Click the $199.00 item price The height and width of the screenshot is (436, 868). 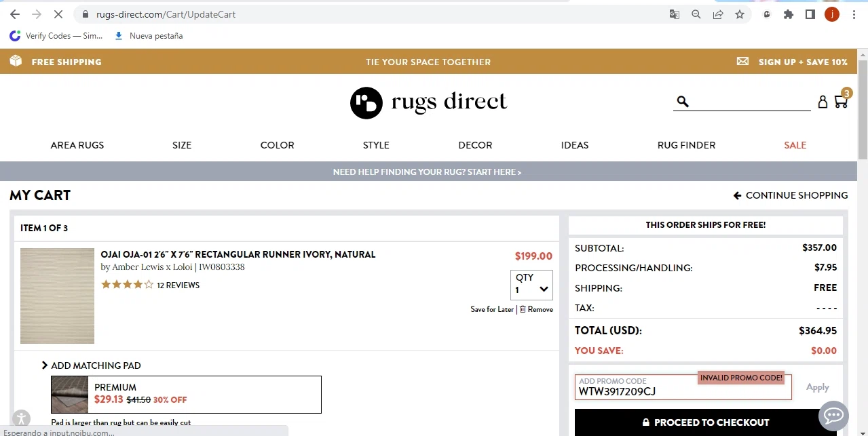(533, 256)
